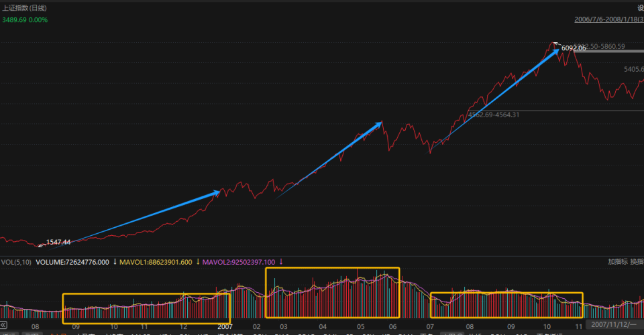
Task: Click the 2007/11/12 cursor date box
Action: coord(615,324)
